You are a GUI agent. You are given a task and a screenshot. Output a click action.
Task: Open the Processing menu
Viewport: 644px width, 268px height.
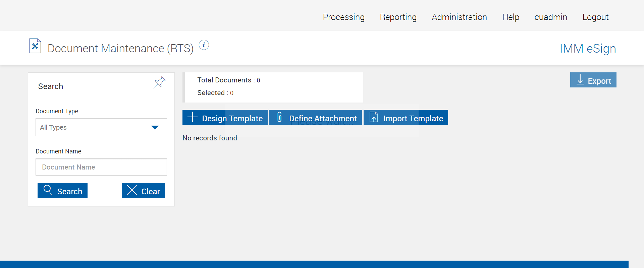(343, 17)
